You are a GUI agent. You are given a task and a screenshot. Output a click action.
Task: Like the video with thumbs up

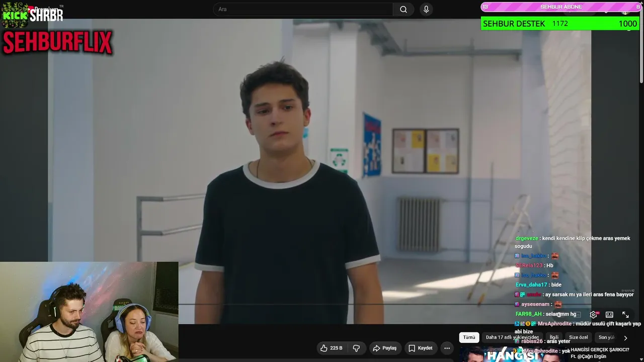332,348
